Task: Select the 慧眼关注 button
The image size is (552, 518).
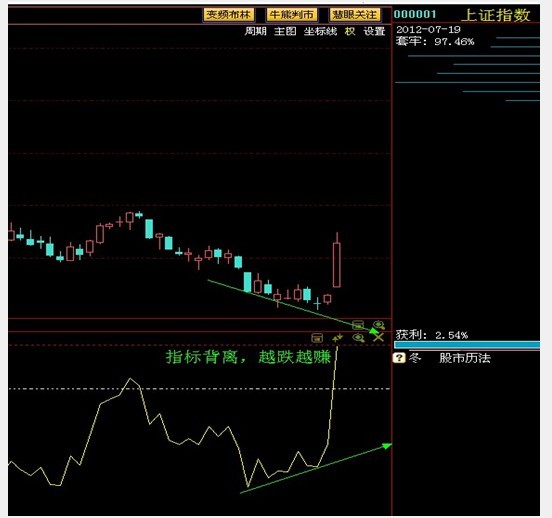Action: tap(355, 14)
